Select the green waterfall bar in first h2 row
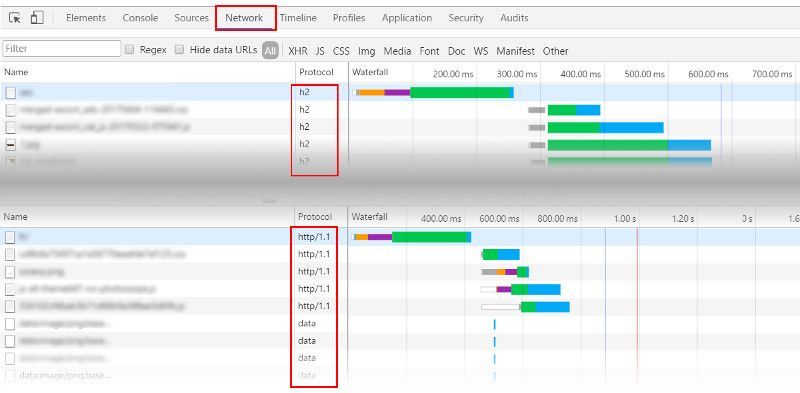Image resolution: width=800 pixels, height=393 pixels. point(460,92)
